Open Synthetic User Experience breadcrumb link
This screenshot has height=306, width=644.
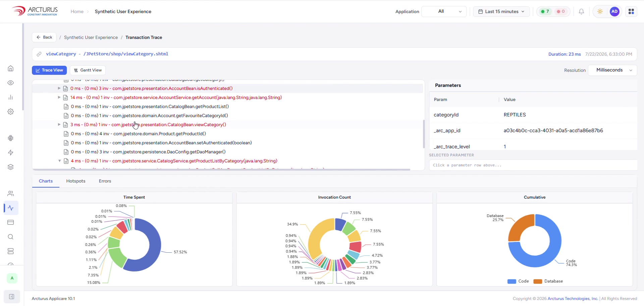[91, 38]
